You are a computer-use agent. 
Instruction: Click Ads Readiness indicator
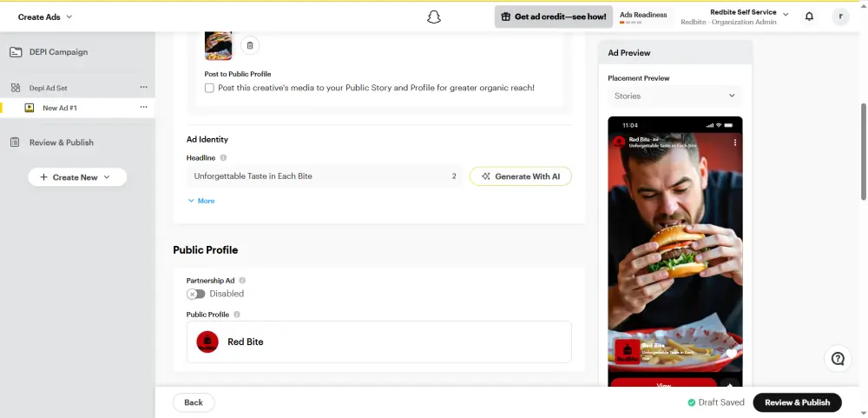(643, 15)
